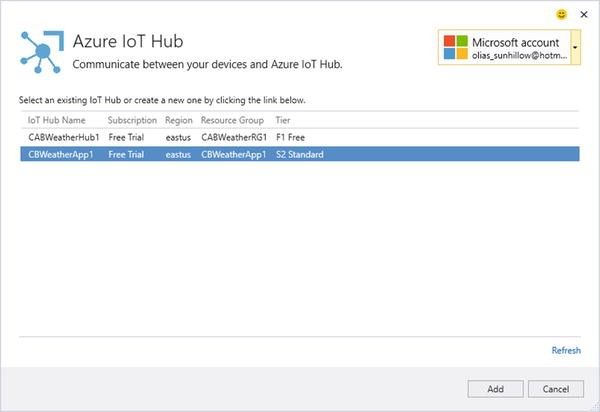Image resolution: width=600 pixels, height=412 pixels.
Task: Sort by Region column header
Action: coord(179,120)
